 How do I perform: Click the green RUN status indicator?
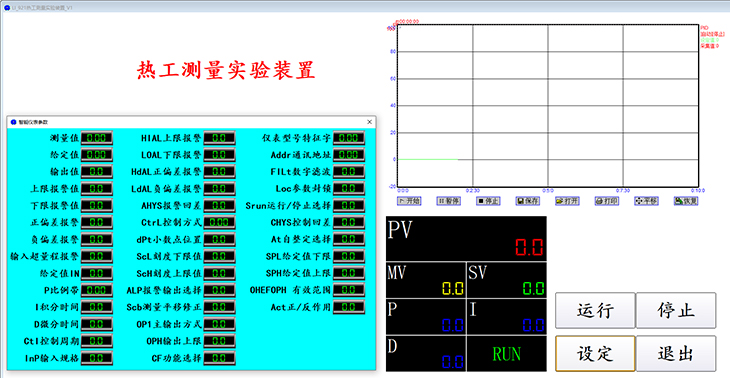(507, 354)
